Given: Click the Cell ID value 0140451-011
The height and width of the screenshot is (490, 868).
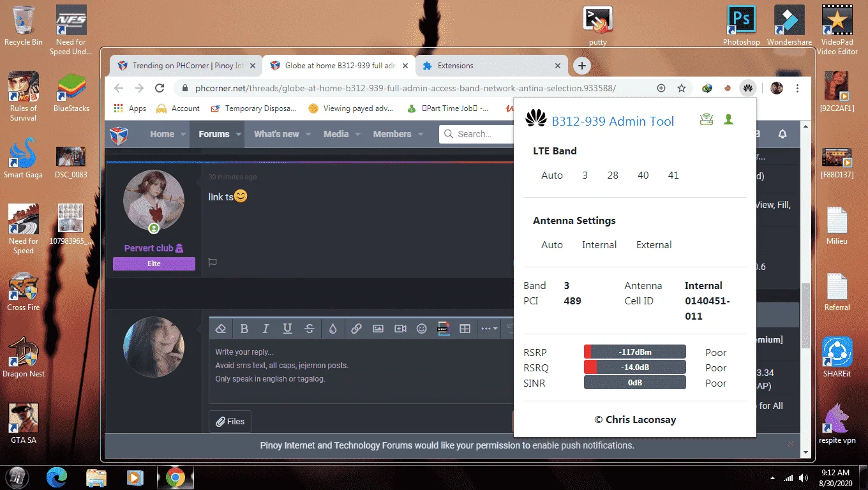Looking at the screenshot, I should pos(707,309).
